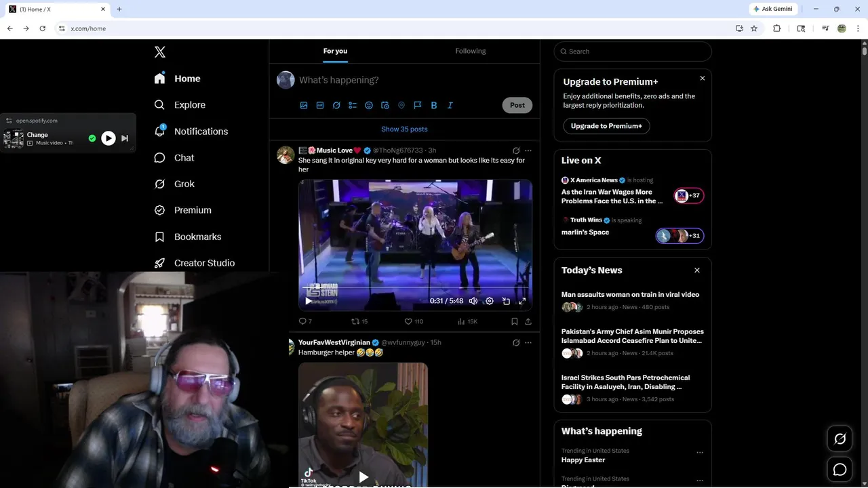Add a GIF to the post
Image resolution: width=868 pixels, height=488 pixels.
pos(320,105)
